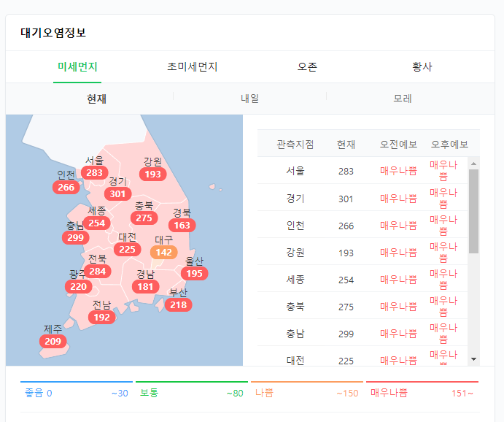
Task: Click the Seoul 283 map badge
Action: [x=94, y=173]
